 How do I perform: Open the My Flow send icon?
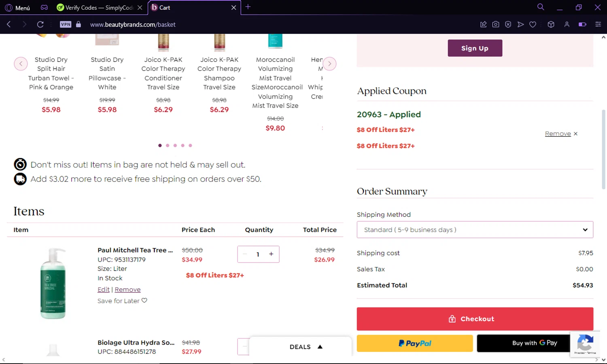tap(521, 24)
